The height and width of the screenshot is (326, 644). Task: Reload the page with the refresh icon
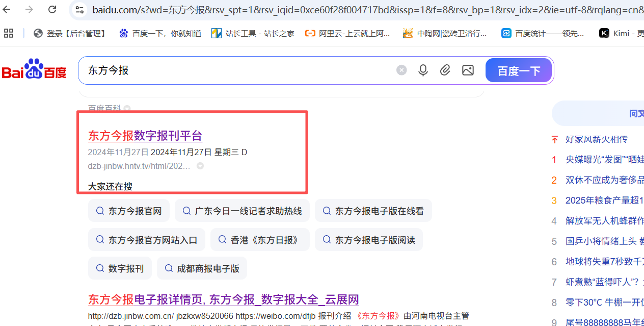(x=52, y=9)
